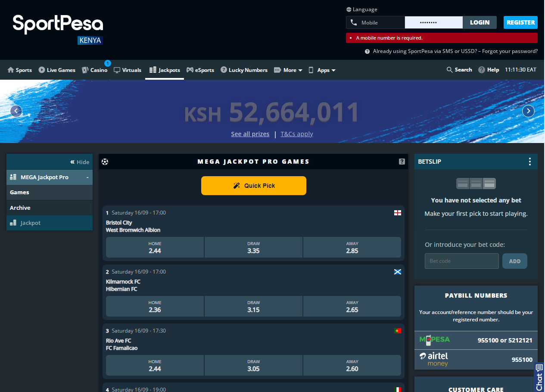Open the Virtuals tab
Image resolution: width=545 pixels, height=392 pixels.
tap(128, 70)
